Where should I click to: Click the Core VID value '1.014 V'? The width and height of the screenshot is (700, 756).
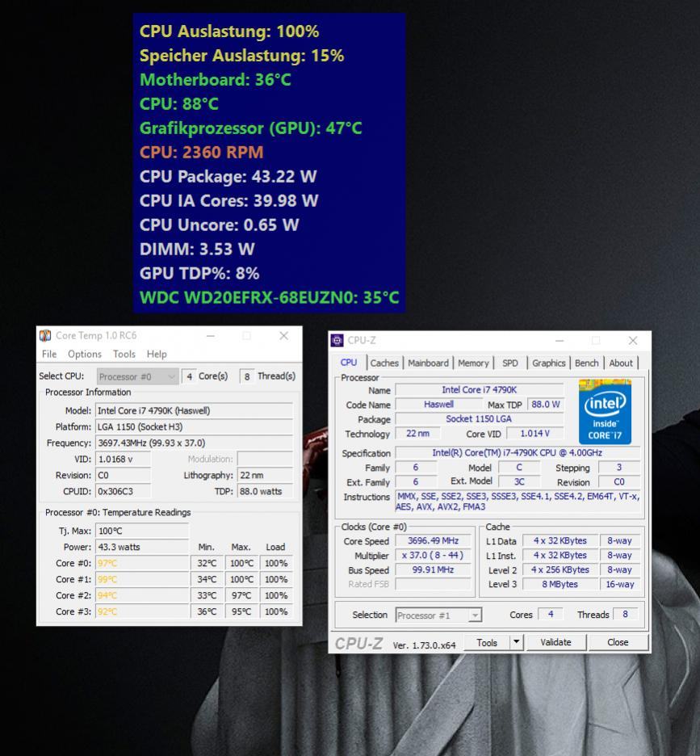535,434
